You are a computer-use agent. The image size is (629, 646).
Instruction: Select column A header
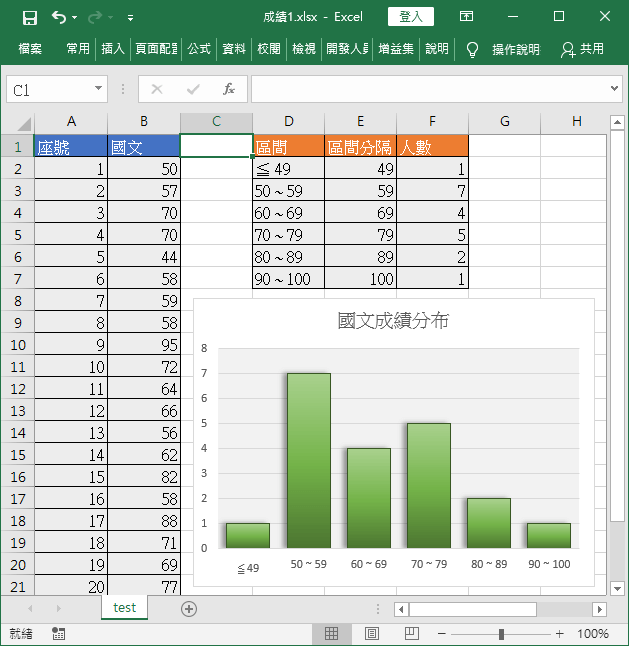tap(71, 122)
